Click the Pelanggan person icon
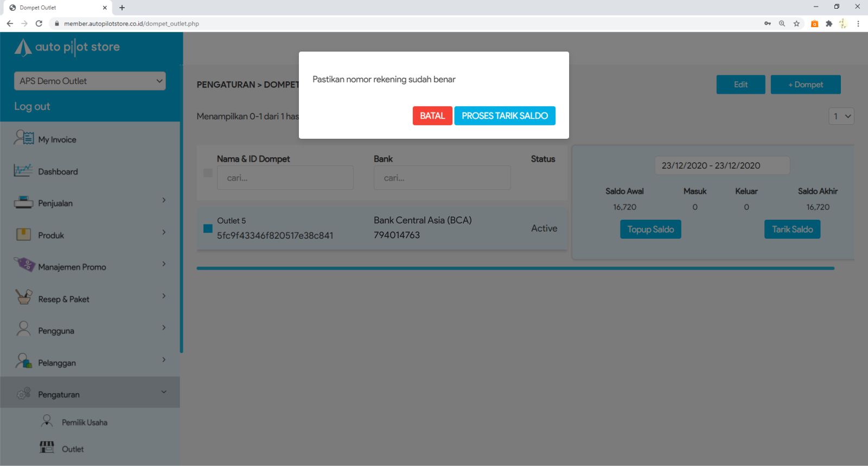This screenshot has height=466, width=868. pyautogui.click(x=23, y=361)
